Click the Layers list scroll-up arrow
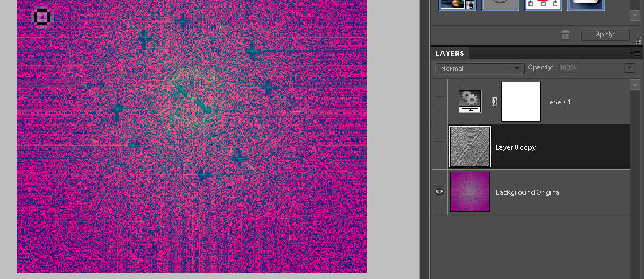644x279 pixels. click(635, 84)
